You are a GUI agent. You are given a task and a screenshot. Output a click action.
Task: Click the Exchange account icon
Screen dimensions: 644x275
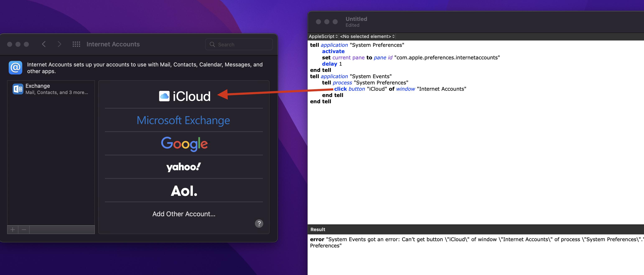(x=18, y=89)
